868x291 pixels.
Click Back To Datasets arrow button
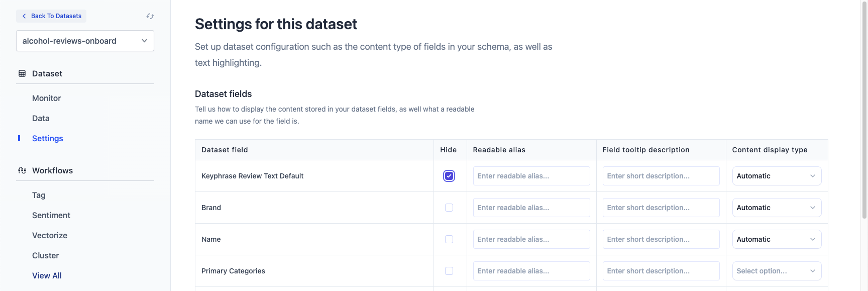pyautogui.click(x=51, y=16)
